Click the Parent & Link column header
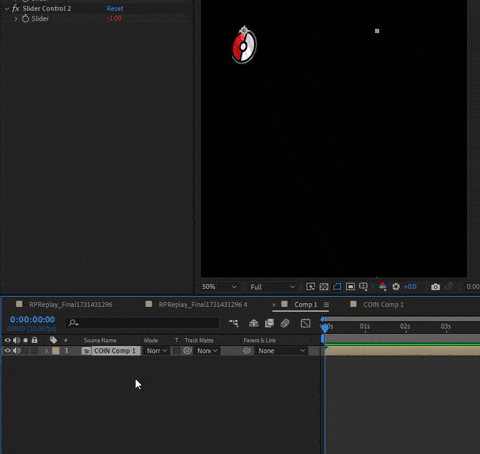The width and height of the screenshot is (480, 454). pos(260,340)
